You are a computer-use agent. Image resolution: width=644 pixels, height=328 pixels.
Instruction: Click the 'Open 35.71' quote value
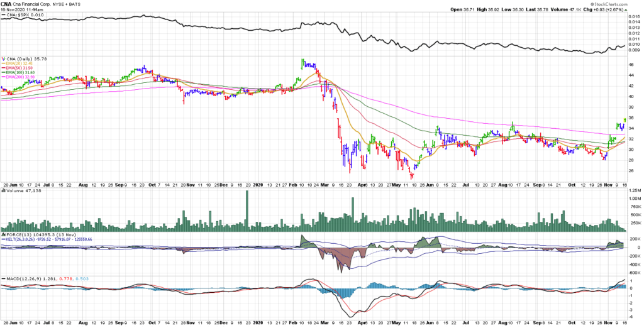pos(462,9)
